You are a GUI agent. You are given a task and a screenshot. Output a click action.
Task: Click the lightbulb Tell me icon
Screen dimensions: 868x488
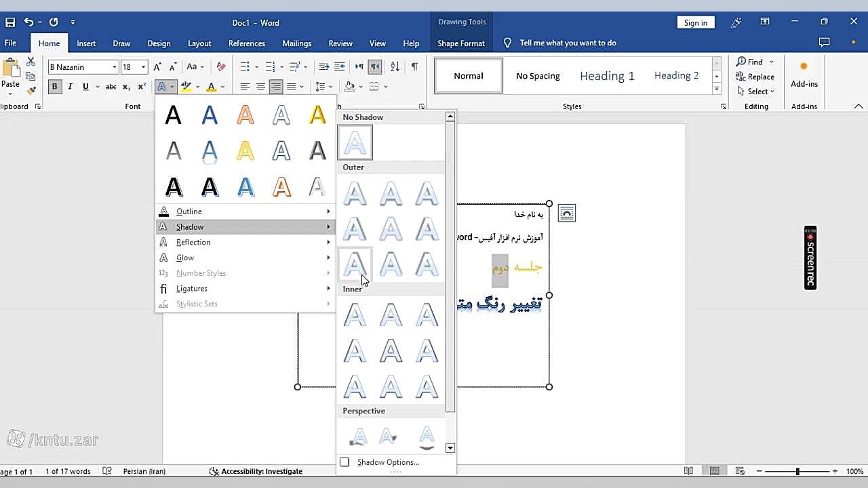click(x=507, y=43)
